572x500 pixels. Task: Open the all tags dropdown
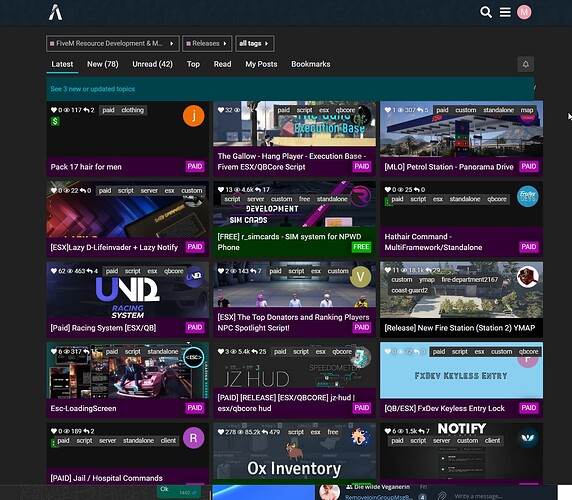coord(254,43)
